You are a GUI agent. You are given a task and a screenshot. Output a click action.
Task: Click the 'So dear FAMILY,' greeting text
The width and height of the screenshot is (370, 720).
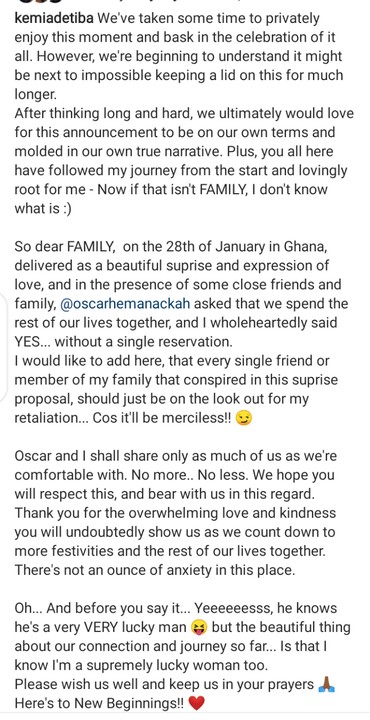tap(64, 247)
